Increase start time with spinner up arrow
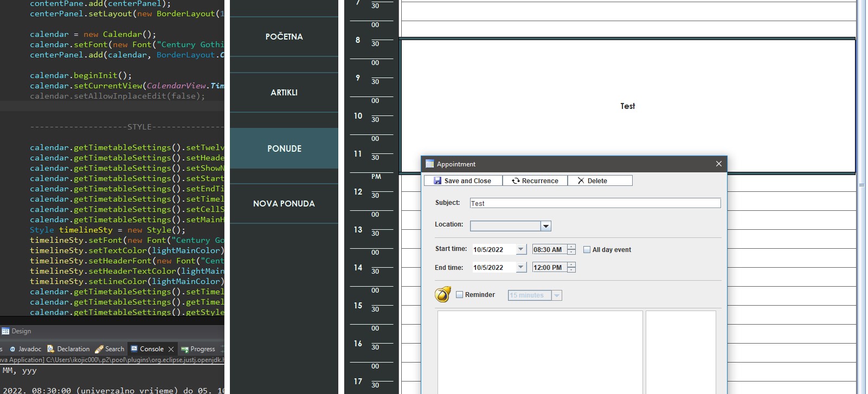This screenshot has height=394, width=868. [x=571, y=247]
